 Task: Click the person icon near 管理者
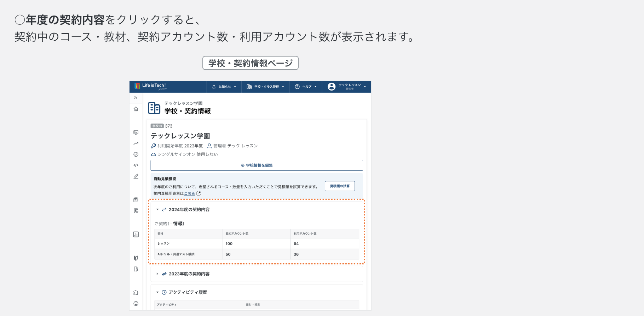pyautogui.click(x=209, y=146)
